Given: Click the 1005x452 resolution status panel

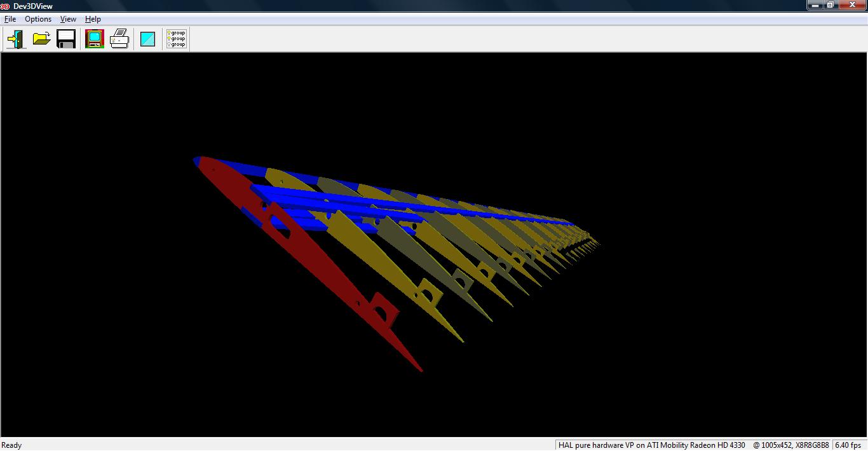Looking at the screenshot, I should pyautogui.click(x=790, y=445).
